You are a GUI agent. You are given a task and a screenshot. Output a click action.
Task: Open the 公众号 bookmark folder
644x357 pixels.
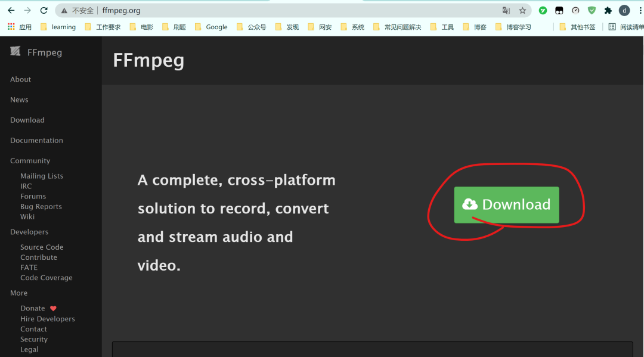[252, 27]
